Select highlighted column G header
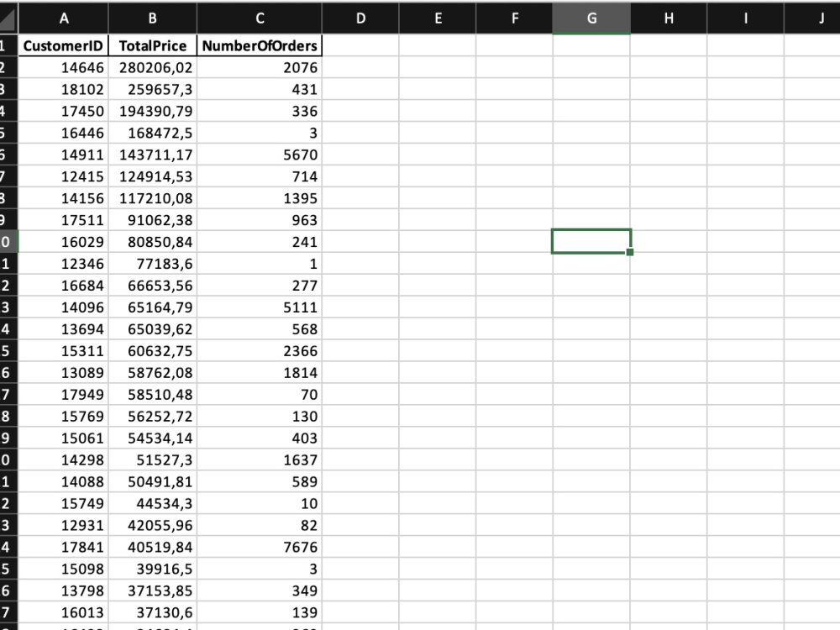 [x=591, y=18]
